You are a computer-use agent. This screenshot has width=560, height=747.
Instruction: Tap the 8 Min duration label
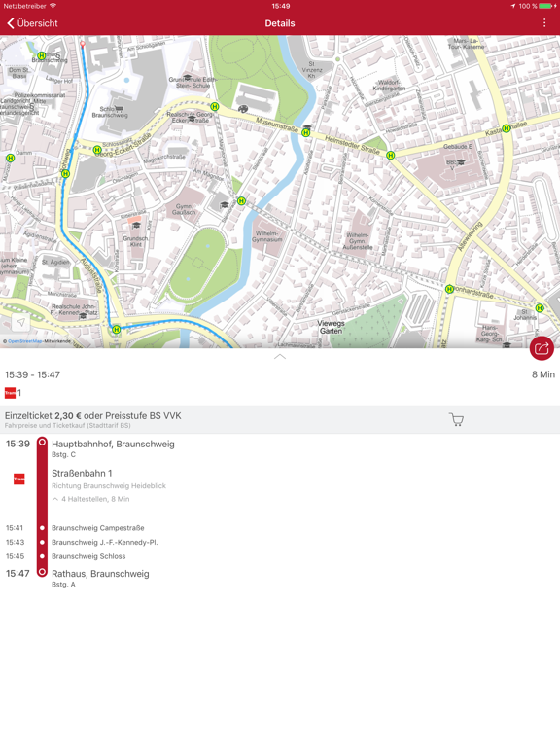pos(543,374)
